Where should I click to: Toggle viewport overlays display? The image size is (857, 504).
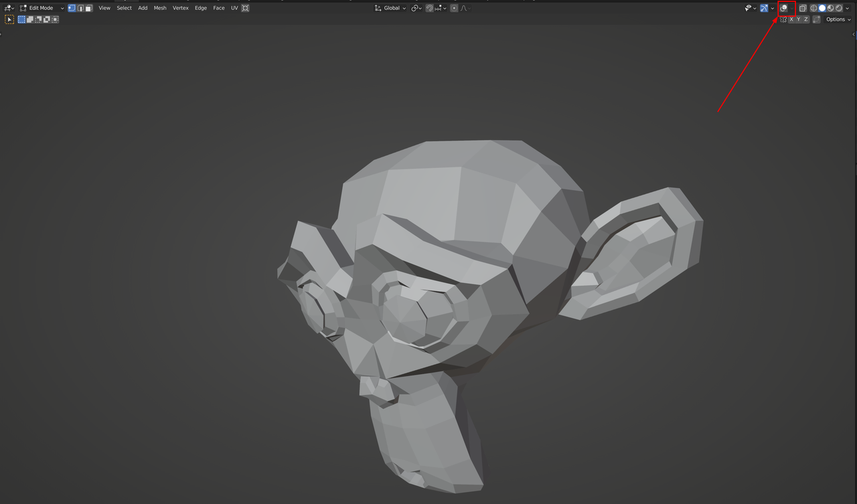click(x=784, y=8)
